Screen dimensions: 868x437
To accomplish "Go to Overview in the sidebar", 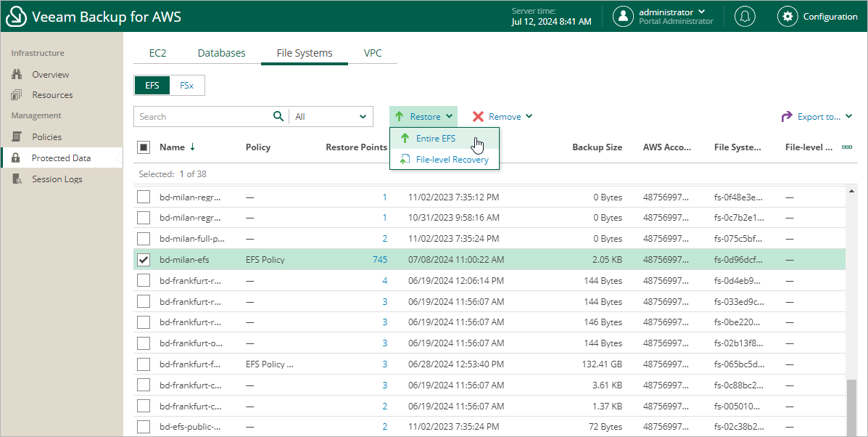I will click(x=50, y=75).
